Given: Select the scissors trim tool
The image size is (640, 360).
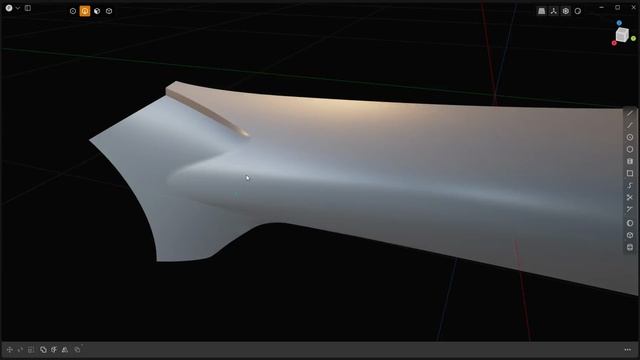Looking at the screenshot, I should tap(630, 198).
